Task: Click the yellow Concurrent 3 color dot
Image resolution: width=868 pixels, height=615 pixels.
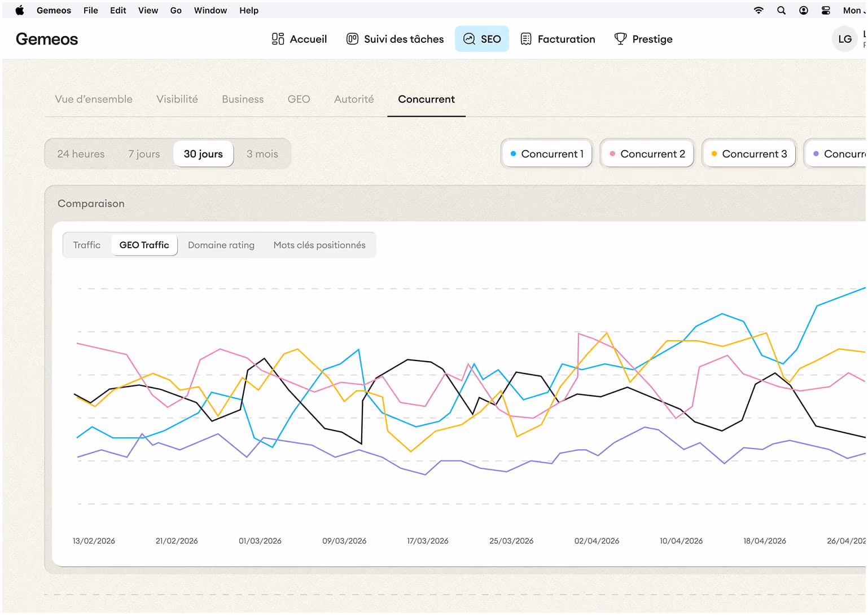Action: tap(714, 153)
